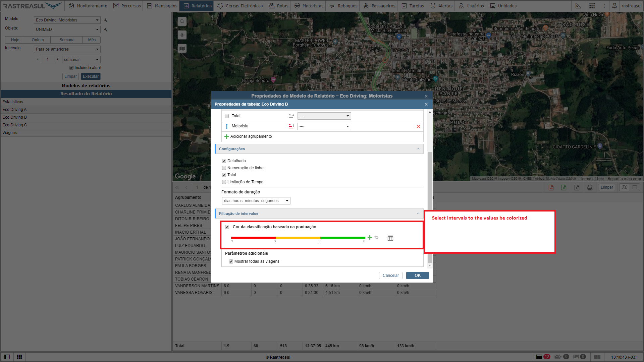This screenshot has width=644, height=362.
Task: Switch to the Motoristas tab
Action: [x=309, y=6]
